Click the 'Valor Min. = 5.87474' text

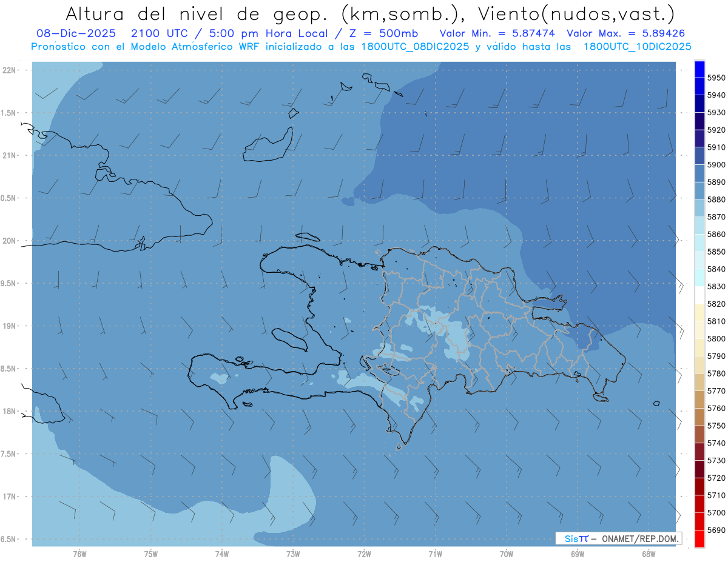click(x=498, y=33)
